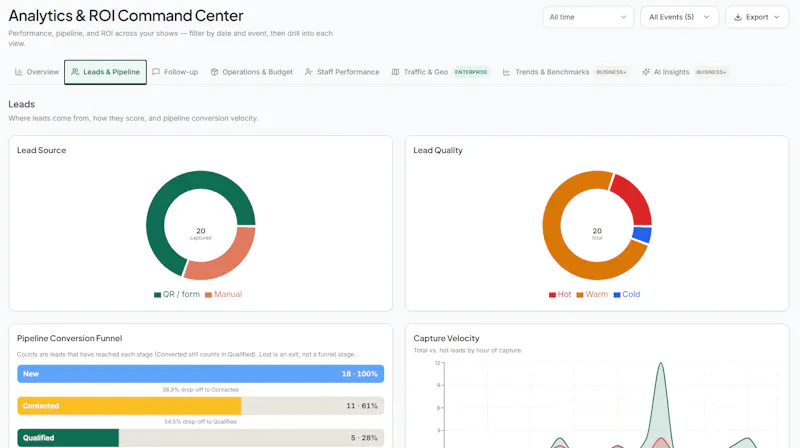Click the "20 captured" center label

coord(201,234)
